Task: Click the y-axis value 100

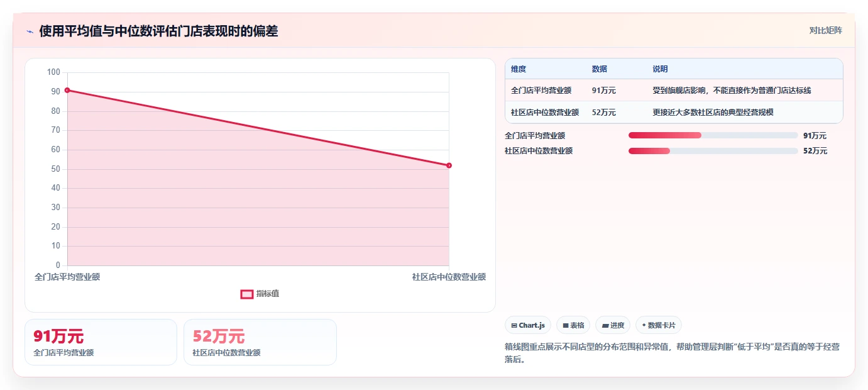Action: point(53,72)
